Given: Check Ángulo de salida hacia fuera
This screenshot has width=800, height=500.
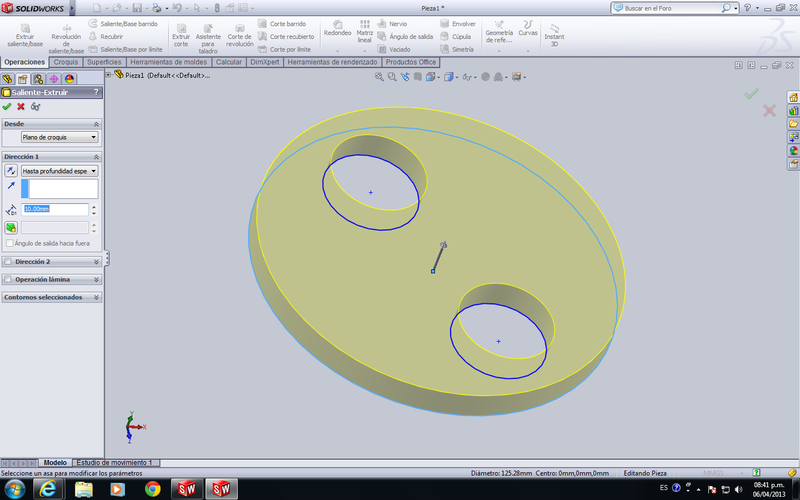Looking at the screenshot, I should point(10,243).
